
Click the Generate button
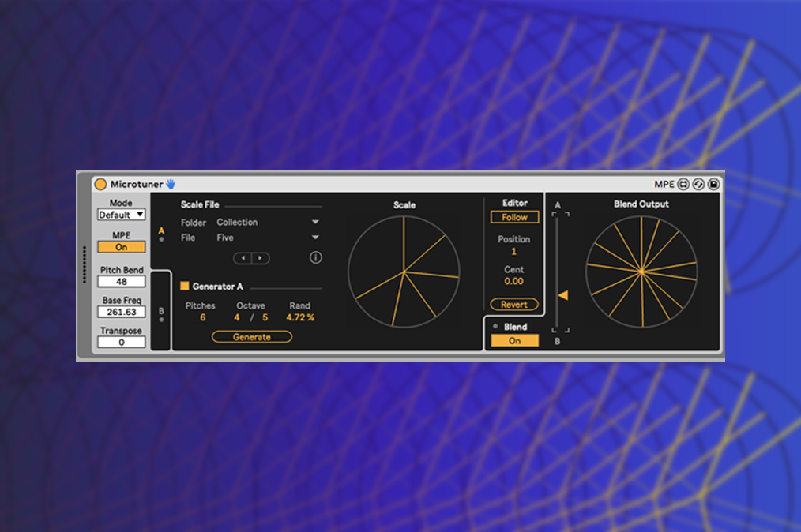click(x=251, y=336)
